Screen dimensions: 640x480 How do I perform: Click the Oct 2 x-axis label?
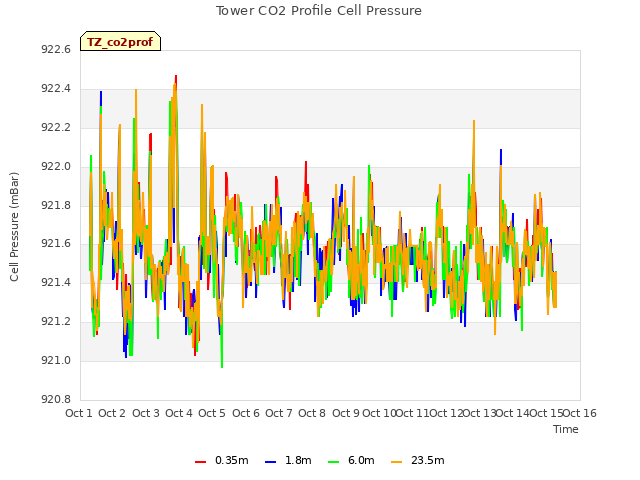112,413
